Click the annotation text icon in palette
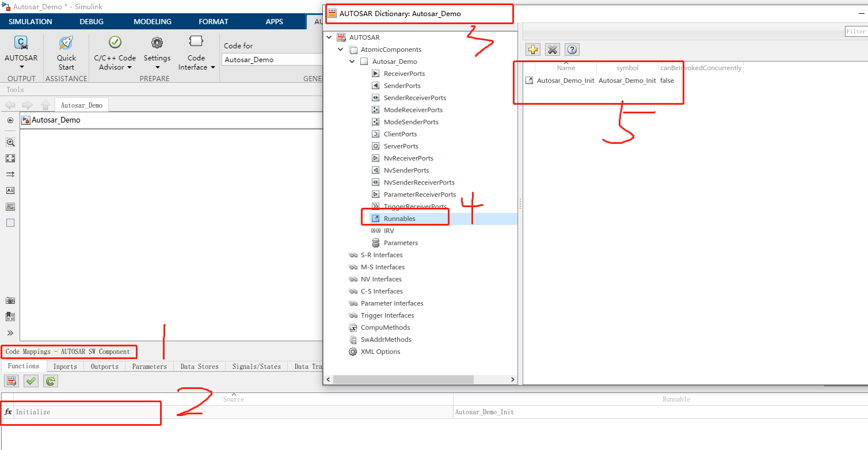 (x=10, y=190)
